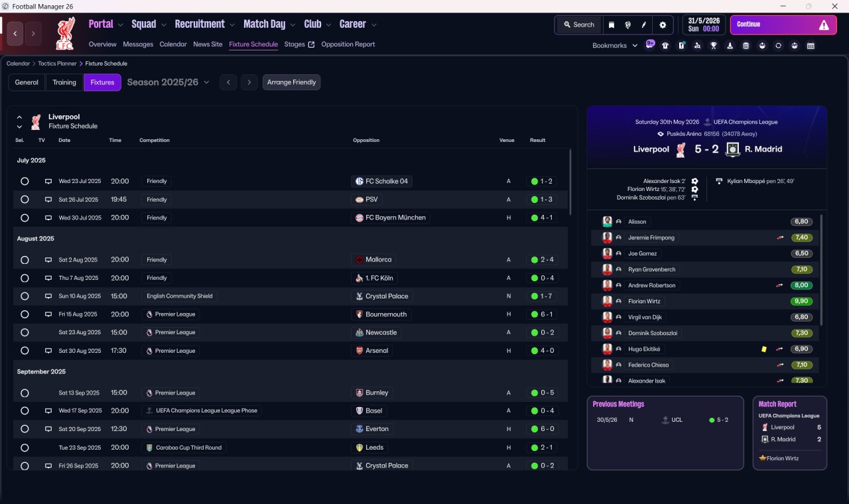The height and width of the screenshot is (504, 849).
Task: Go to the next season arrow button
Action: pyautogui.click(x=249, y=82)
